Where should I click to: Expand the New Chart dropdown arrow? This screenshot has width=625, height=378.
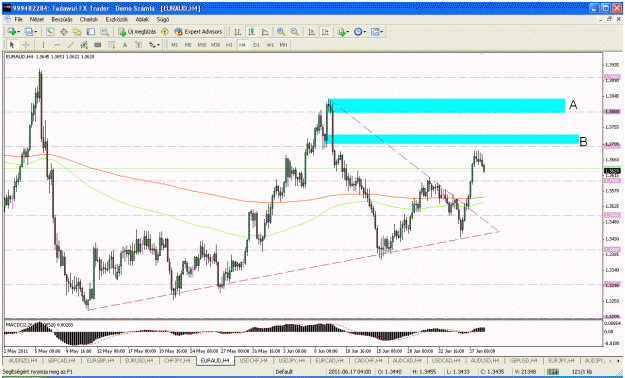pyautogui.click(x=18, y=32)
